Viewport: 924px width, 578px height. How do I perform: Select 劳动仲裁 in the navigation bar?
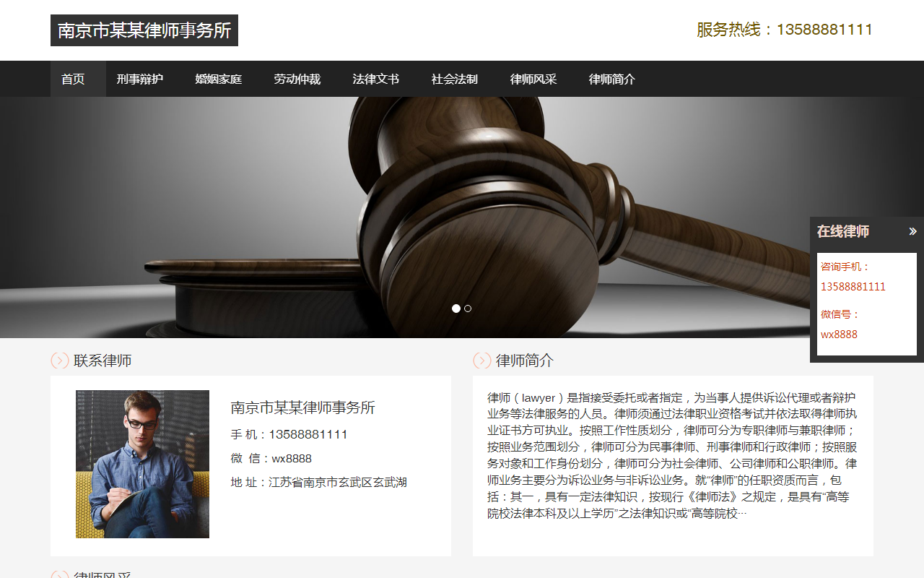(x=297, y=79)
